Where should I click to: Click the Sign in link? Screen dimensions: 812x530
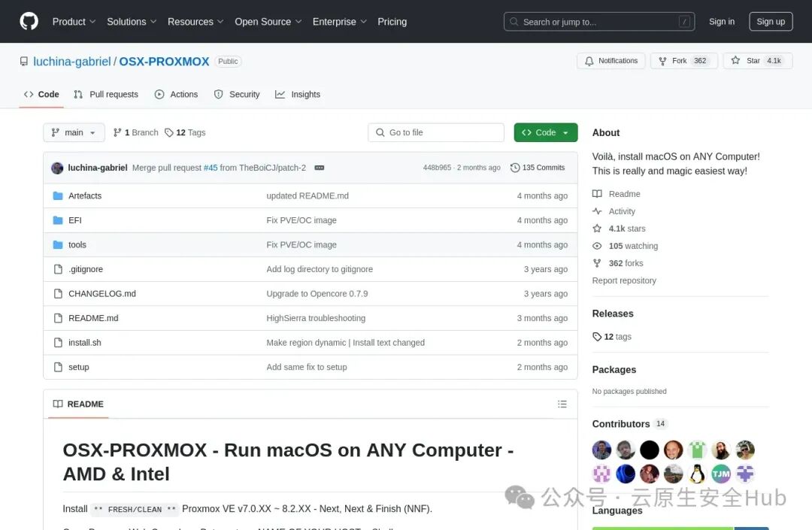(721, 22)
